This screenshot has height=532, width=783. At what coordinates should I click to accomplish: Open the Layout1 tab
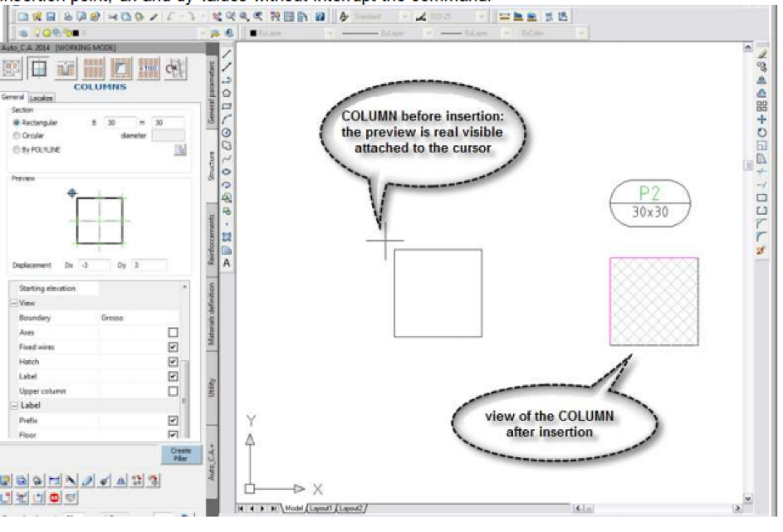pyautogui.click(x=321, y=507)
